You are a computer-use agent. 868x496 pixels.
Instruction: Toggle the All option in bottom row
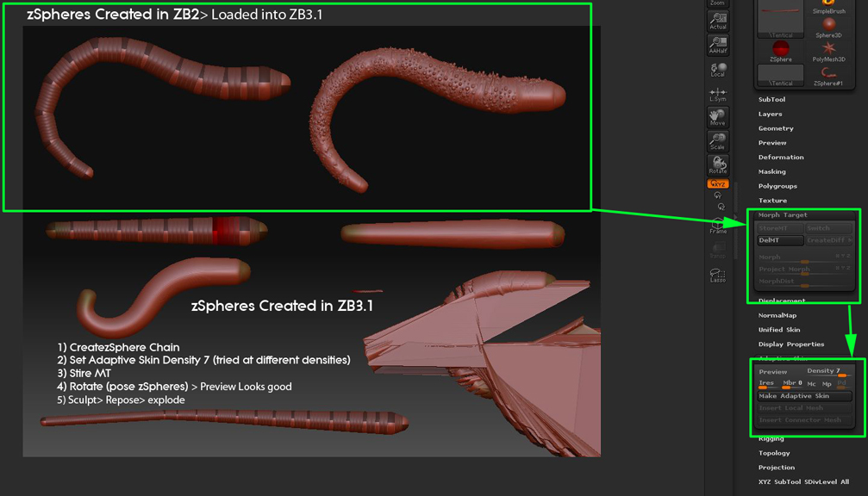(845, 481)
